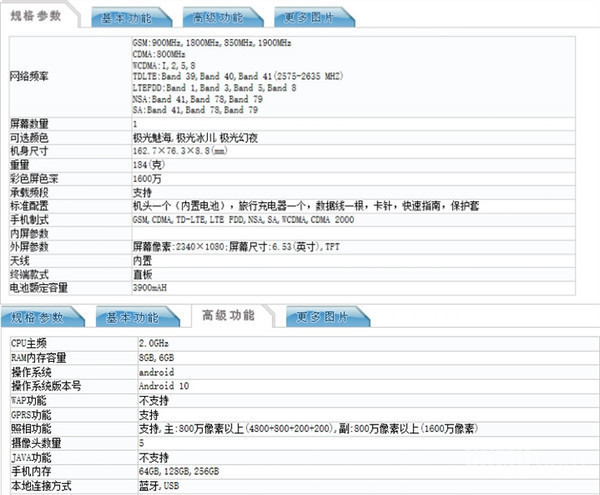Screen dimensions: 600x495
Task: Select storage value 64GB, 128GB, 256GB
Action: click(179, 471)
